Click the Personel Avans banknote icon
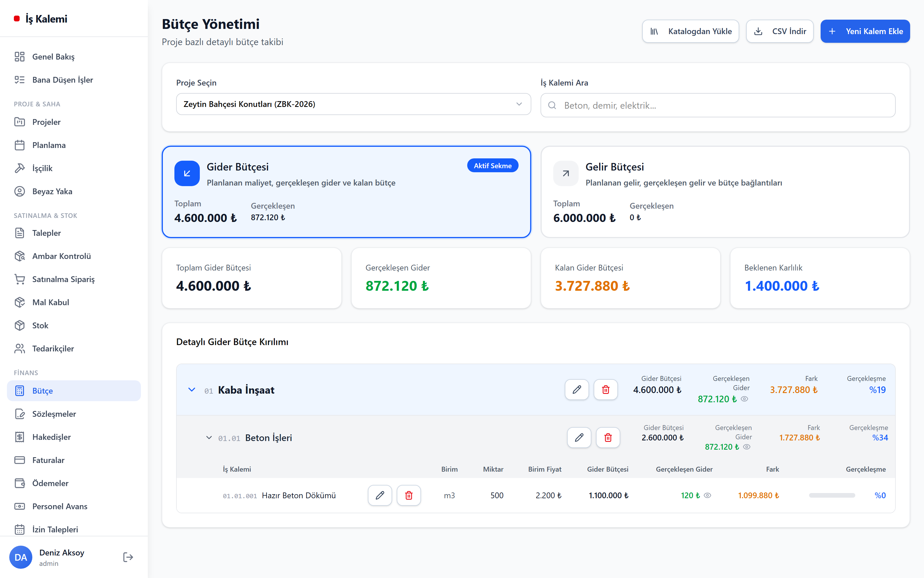 19,507
